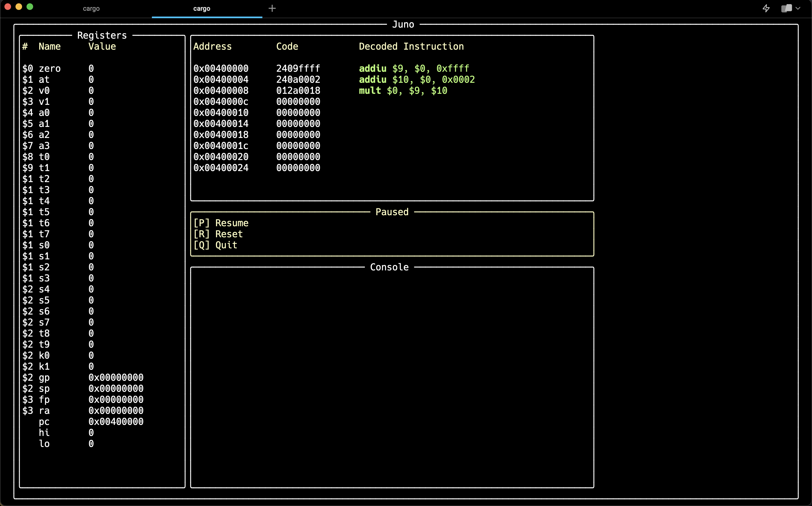Image resolution: width=812 pixels, height=506 pixels.
Task: Select the sp register row
Action: click(83, 388)
